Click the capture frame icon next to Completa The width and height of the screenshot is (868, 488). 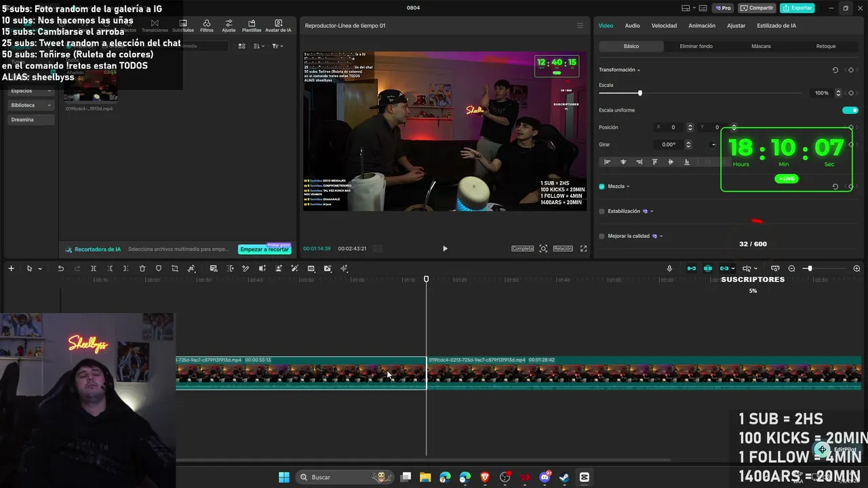tap(543, 249)
